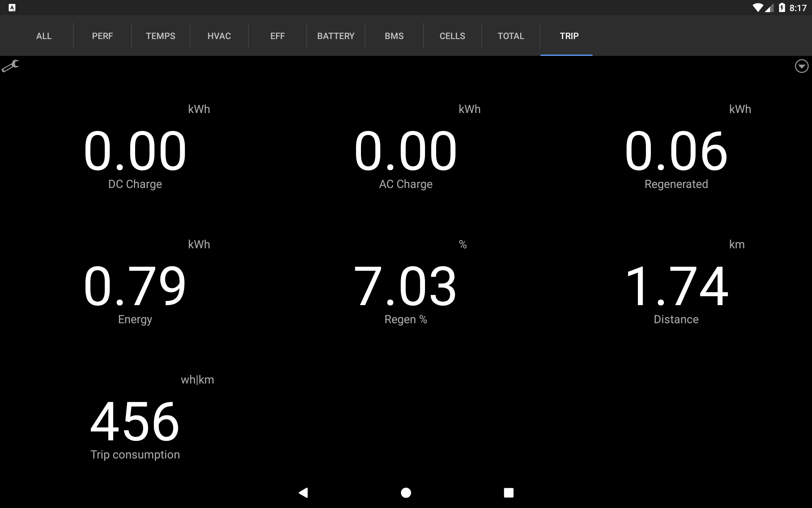Tap the Trip consumption 456 value
The height and width of the screenshot is (508, 812).
pos(135,421)
